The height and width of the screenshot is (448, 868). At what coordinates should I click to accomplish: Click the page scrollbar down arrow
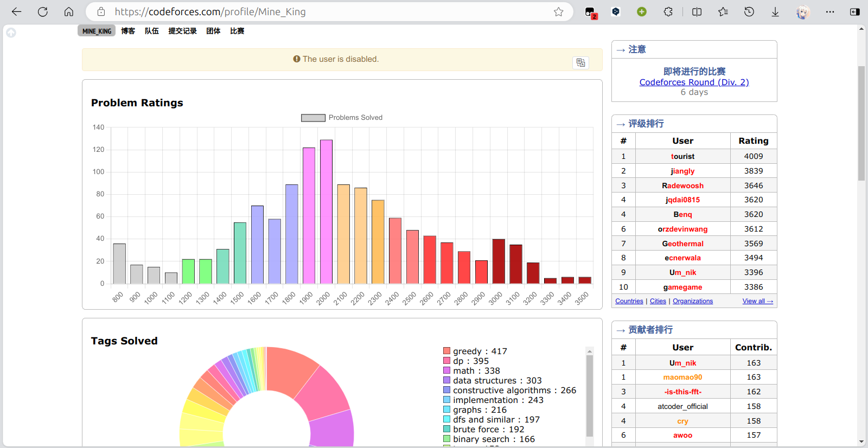861,441
